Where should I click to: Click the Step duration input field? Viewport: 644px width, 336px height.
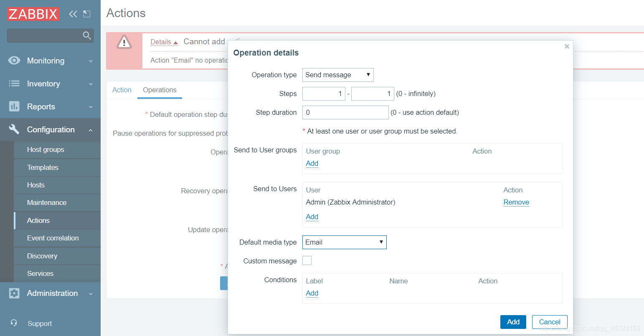[x=345, y=112]
